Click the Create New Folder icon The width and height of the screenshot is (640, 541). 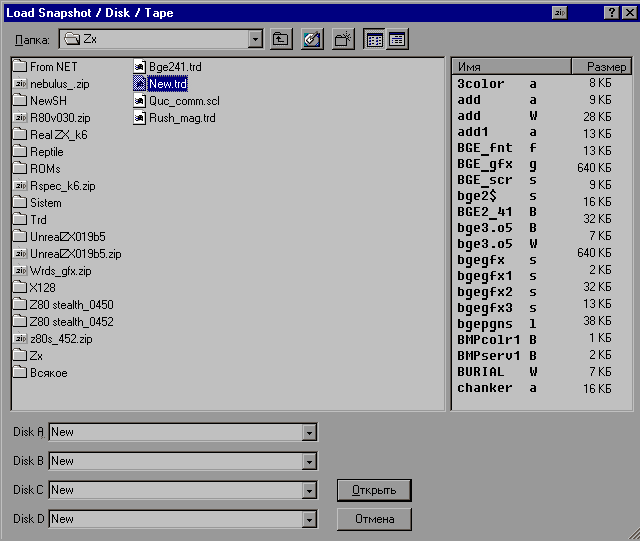click(x=343, y=39)
